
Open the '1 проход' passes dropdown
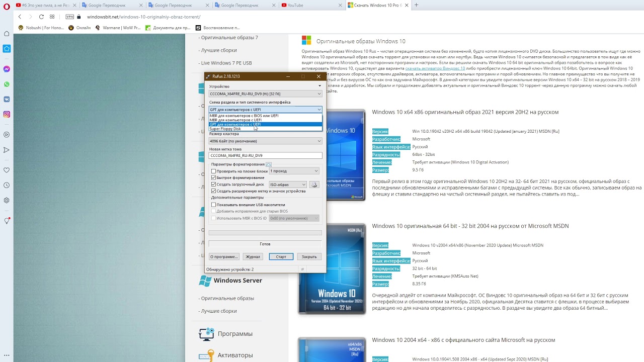(x=294, y=171)
